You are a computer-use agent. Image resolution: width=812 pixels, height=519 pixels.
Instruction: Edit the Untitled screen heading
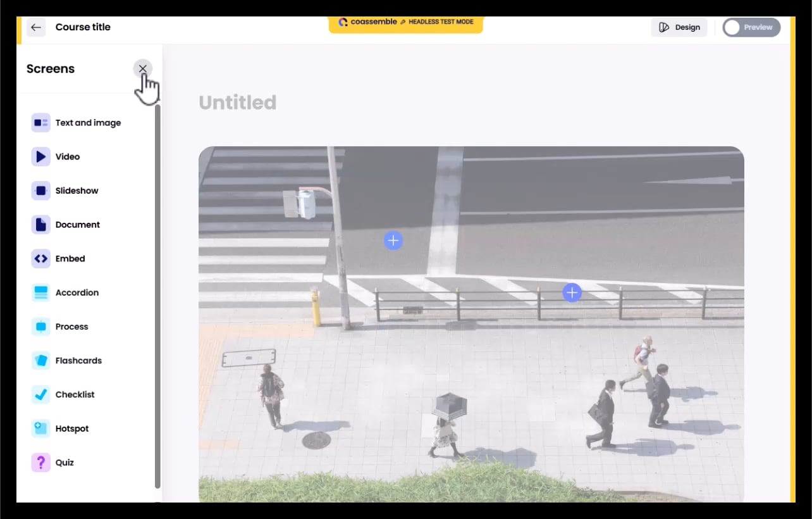pyautogui.click(x=238, y=103)
